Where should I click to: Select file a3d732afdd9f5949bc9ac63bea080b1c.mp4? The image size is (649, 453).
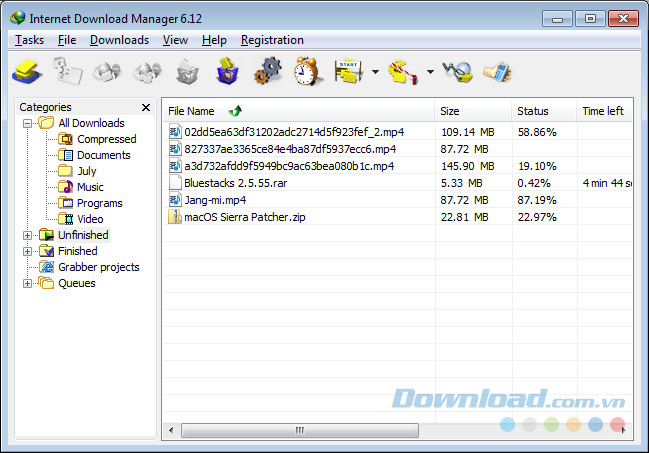coord(289,166)
